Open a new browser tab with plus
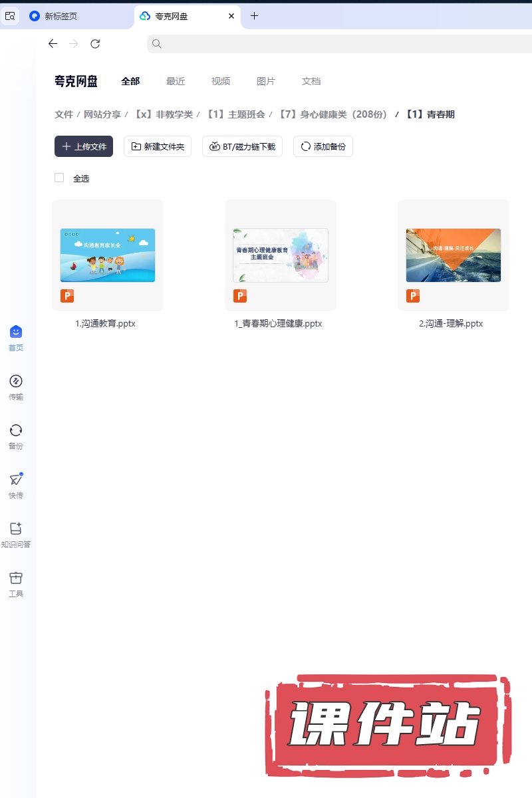 (x=254, y=16)
